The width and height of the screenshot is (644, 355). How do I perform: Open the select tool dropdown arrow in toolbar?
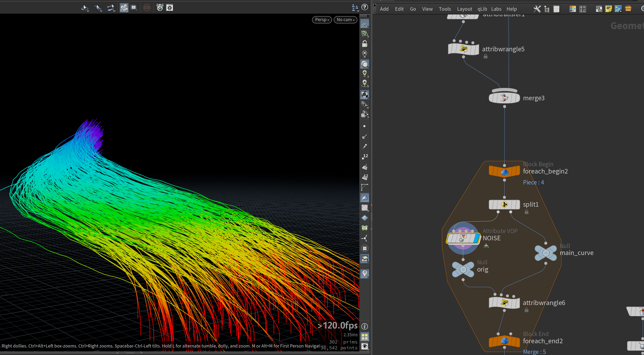(88, 11)
